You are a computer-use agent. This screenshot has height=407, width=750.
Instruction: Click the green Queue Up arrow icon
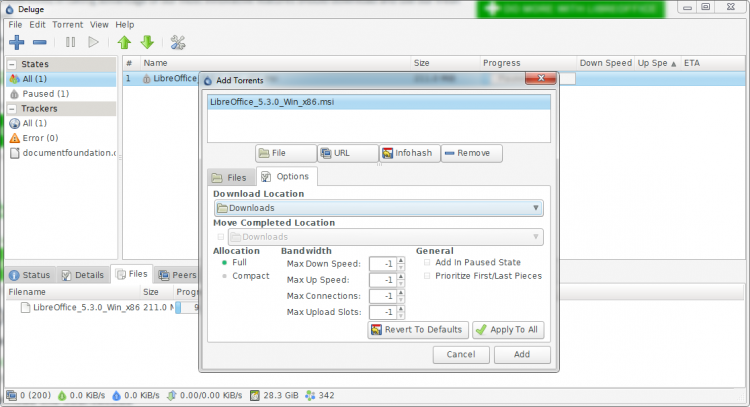point(124,43)
